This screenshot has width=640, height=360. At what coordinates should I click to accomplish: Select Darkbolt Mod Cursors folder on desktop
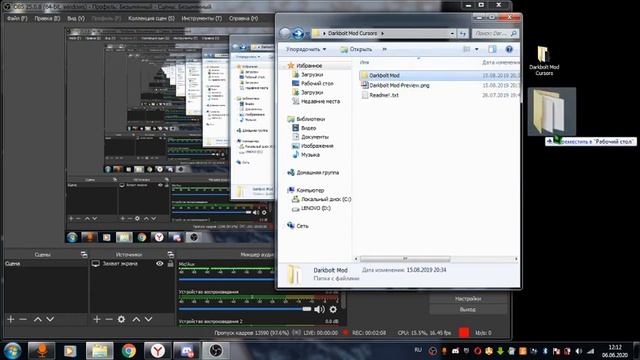coord(544,60)
